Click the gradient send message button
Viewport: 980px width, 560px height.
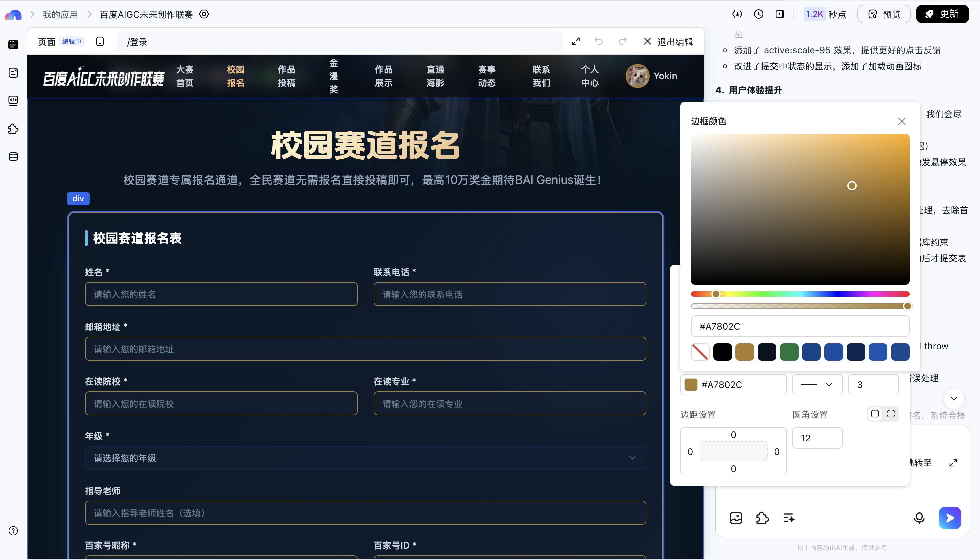950,518
